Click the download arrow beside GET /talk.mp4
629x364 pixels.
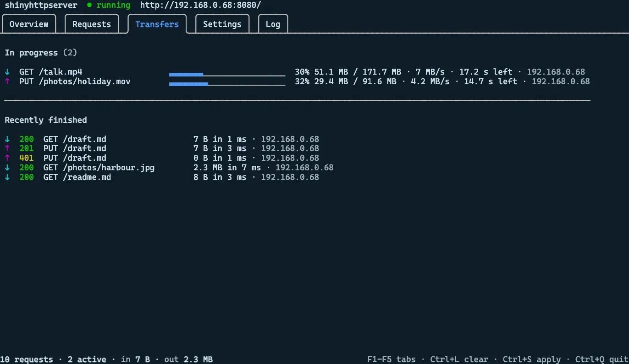(7, 72)
